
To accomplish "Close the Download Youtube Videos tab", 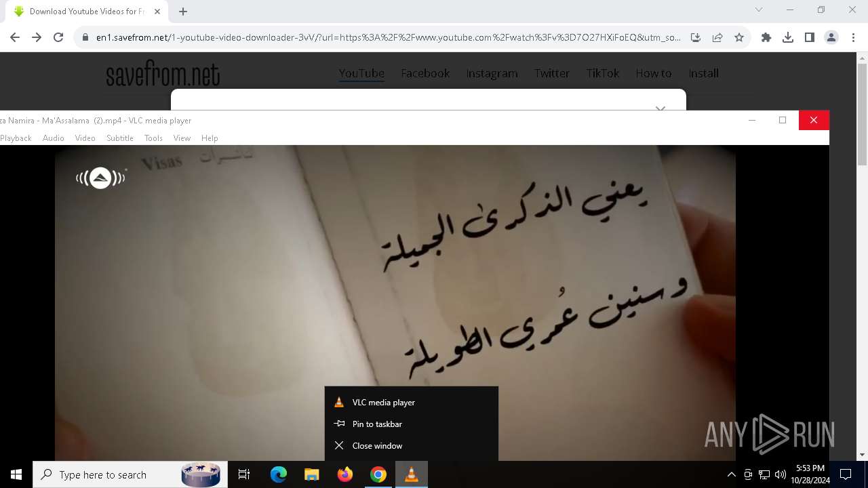I will [157, 11].
